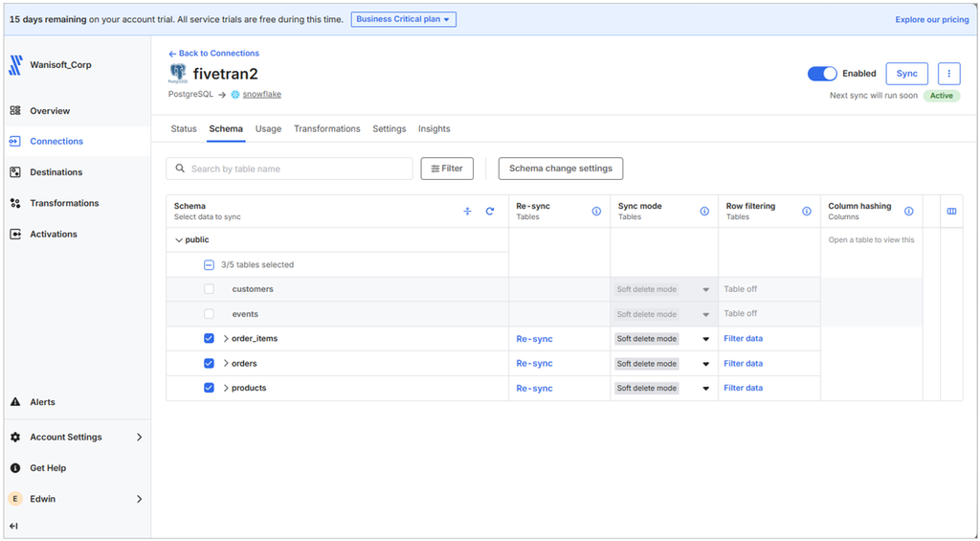Image resolution: width=980 pixels, height=541 pixels.
Task: Go Back to Connections
Action: (213, 54)
